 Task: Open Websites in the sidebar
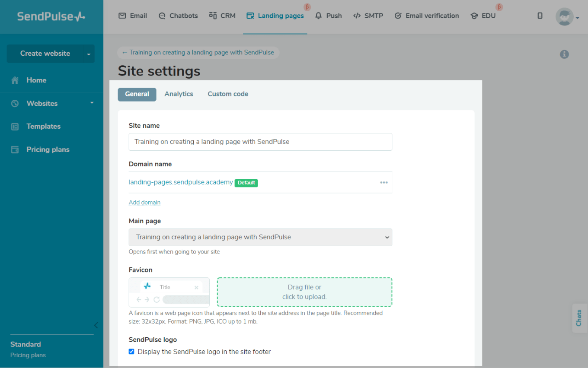42,103
